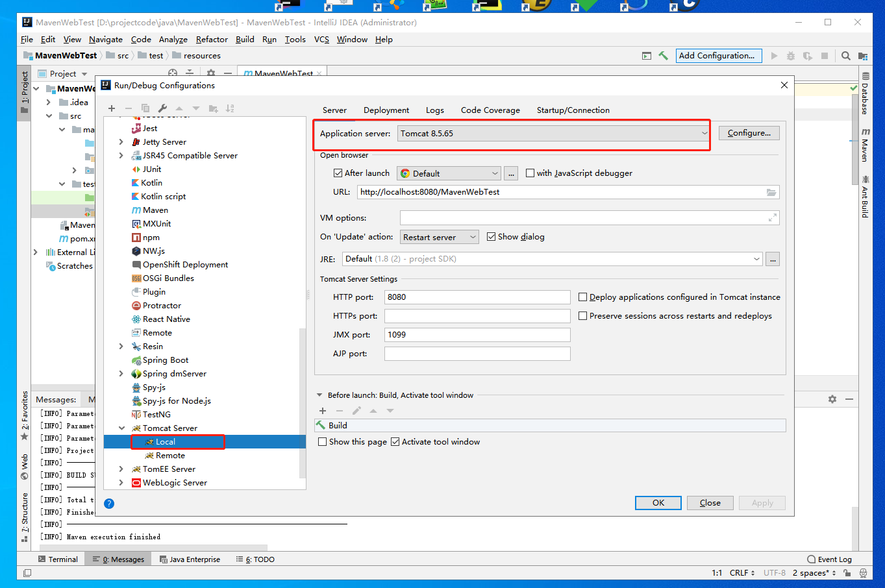Add a before-launch task with the plus icon
The height and width of the screenshot is (588, 885).
[x=323, y=411]
